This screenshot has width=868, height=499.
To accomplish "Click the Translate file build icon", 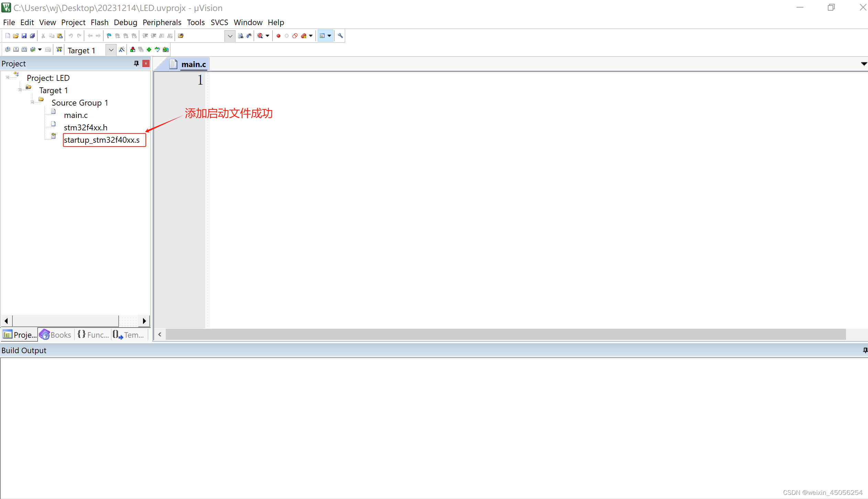I will 8,50.
